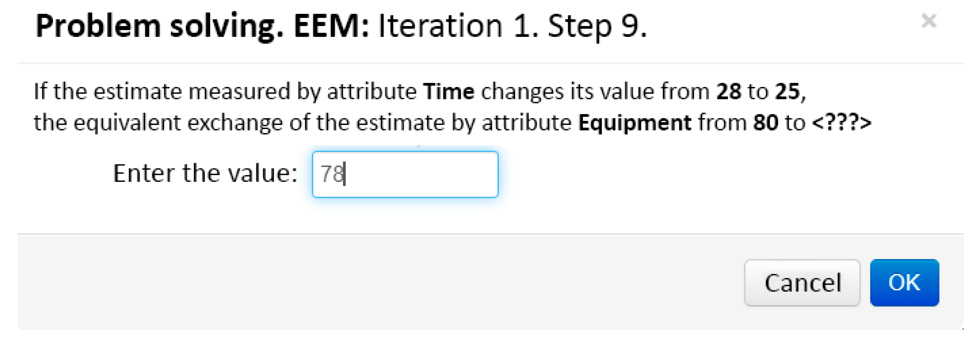This screenshot has height=343, width=980.
Task: Click "Iteration 1. Step 9." in the title
Action: pos(512,26)
